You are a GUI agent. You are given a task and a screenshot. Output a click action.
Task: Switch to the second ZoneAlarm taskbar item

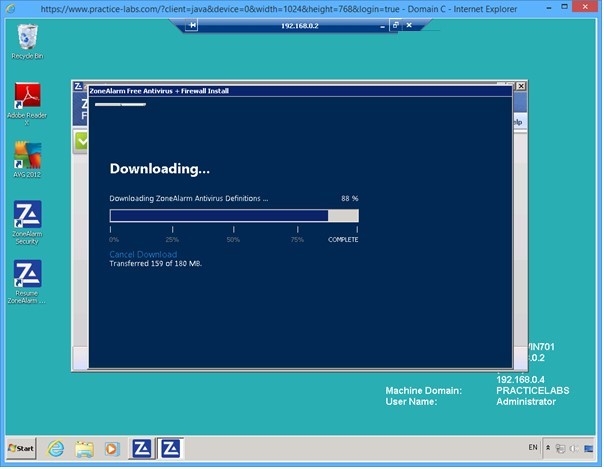171,449
